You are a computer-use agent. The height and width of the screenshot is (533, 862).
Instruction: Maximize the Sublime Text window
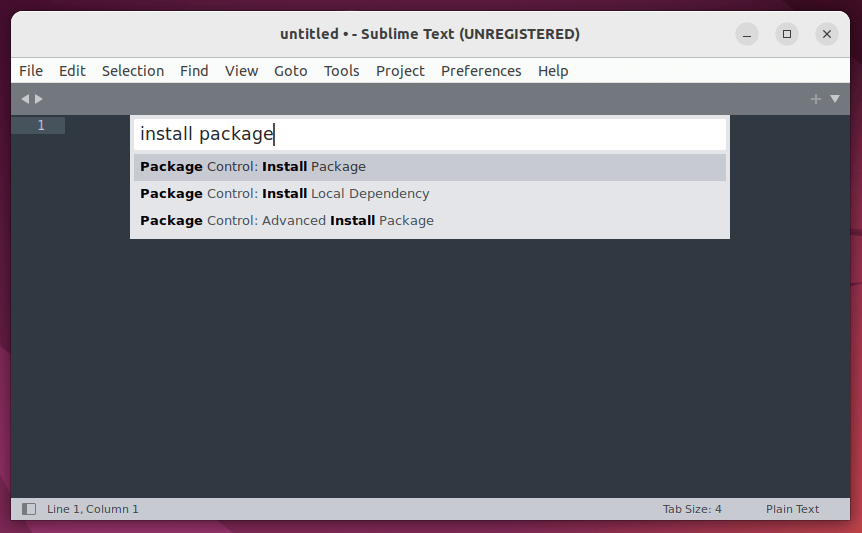tap(787, 34)
